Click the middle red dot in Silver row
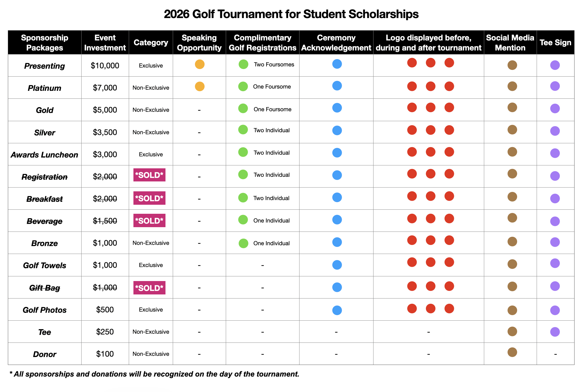Image resolution: width=585 pixels, height=392 pixels. pos(430,130)
